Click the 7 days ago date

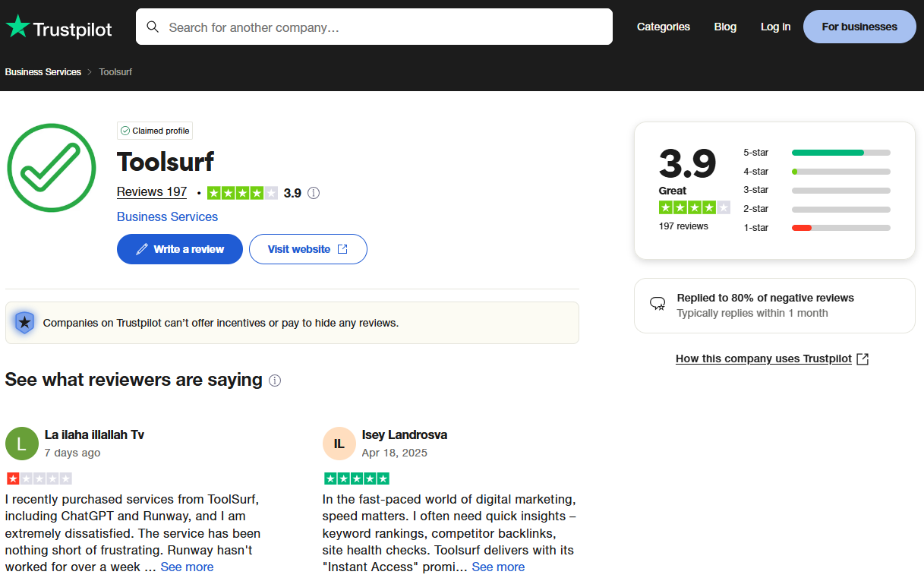72,453
